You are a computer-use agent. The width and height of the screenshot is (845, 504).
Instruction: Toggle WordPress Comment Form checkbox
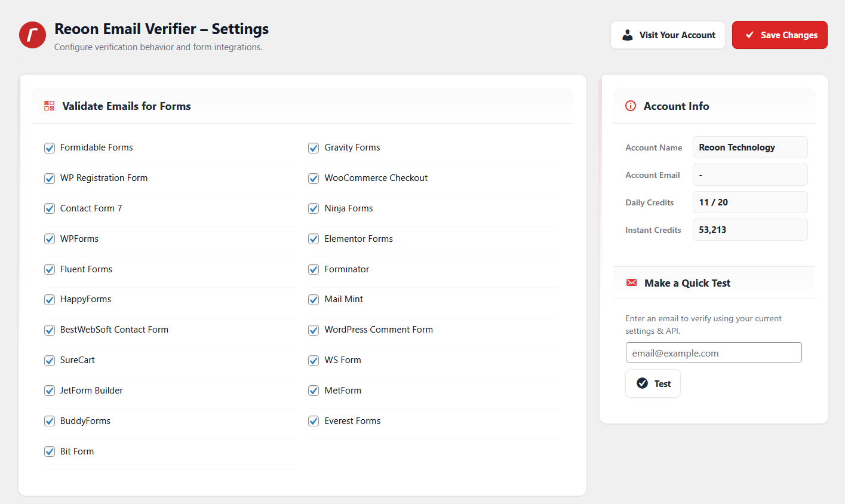(314, 330)
